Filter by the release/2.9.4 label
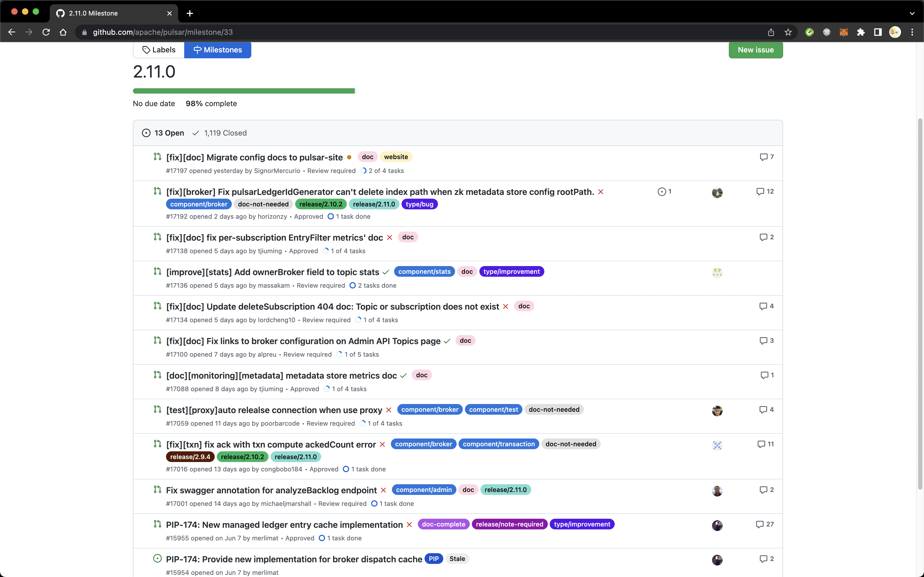924x577 pixels. click(190, 457)
